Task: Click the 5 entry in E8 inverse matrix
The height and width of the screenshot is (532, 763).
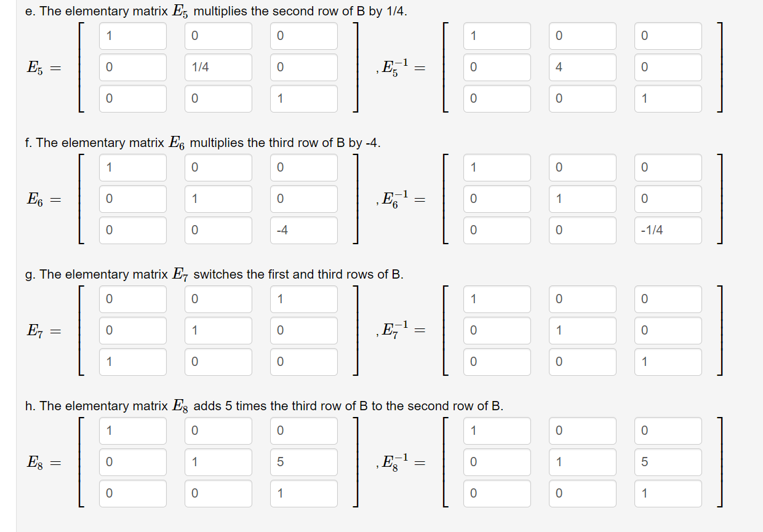Action: (x=668, y=462)
